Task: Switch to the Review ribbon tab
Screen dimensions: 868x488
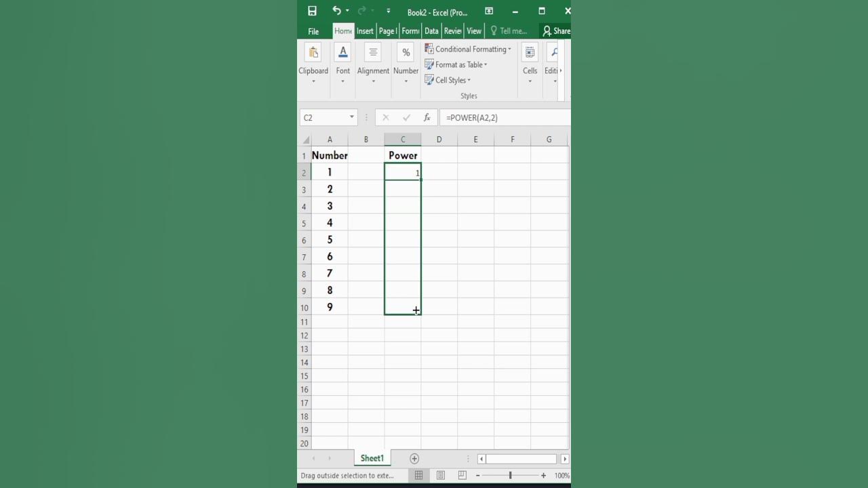Action: tap(452, 31)
